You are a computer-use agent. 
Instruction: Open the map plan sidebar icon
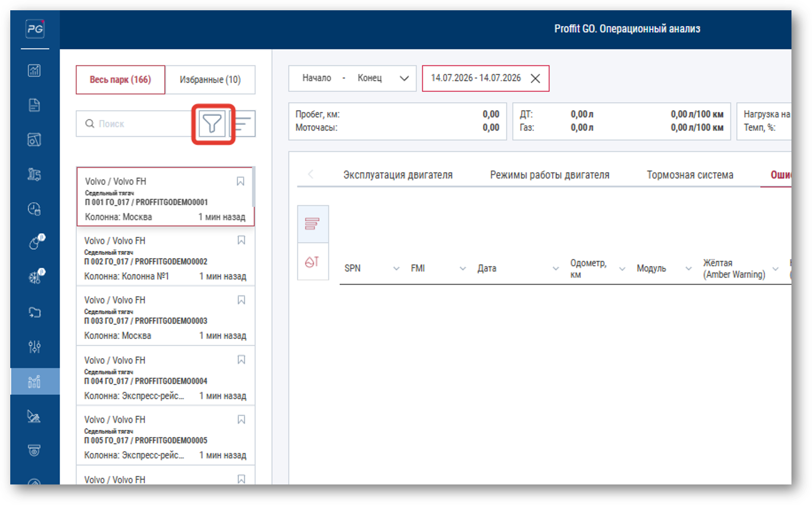34,140
